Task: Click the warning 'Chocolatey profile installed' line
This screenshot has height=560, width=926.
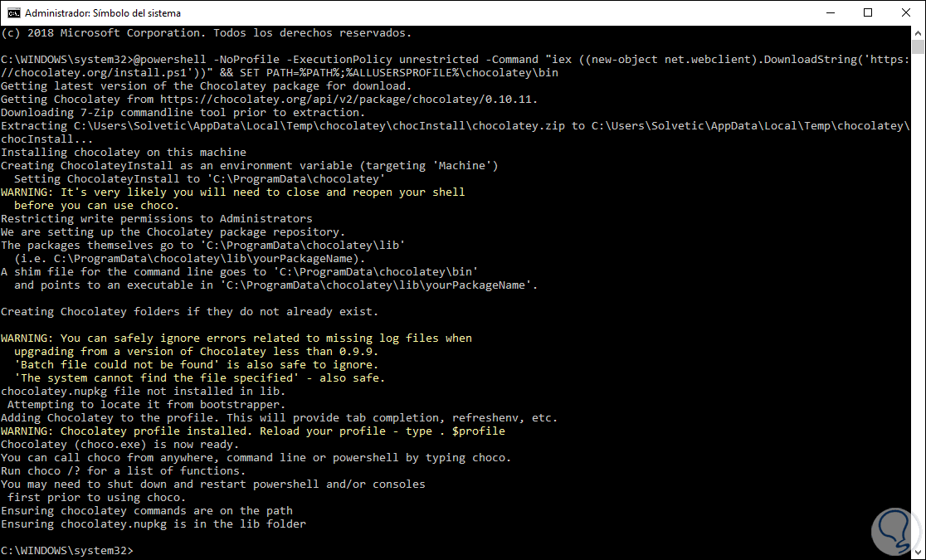Action: click(x=253, y=431)
